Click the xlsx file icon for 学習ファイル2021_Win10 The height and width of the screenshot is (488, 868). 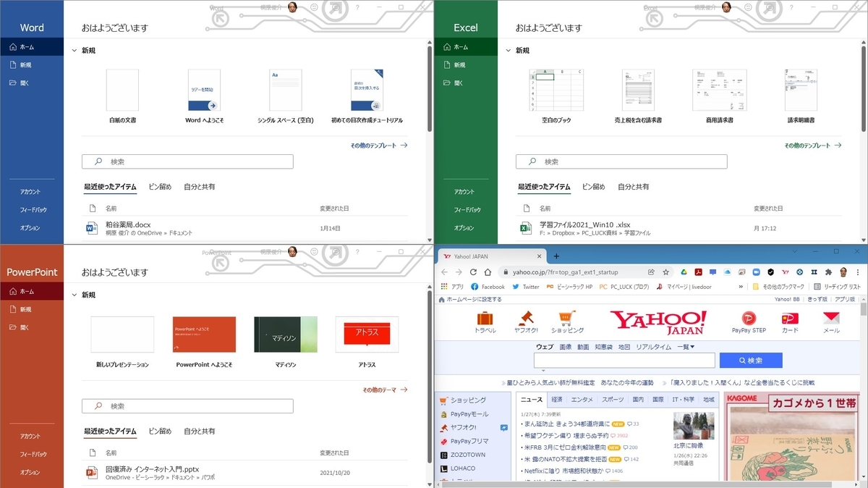coord(525,228)
